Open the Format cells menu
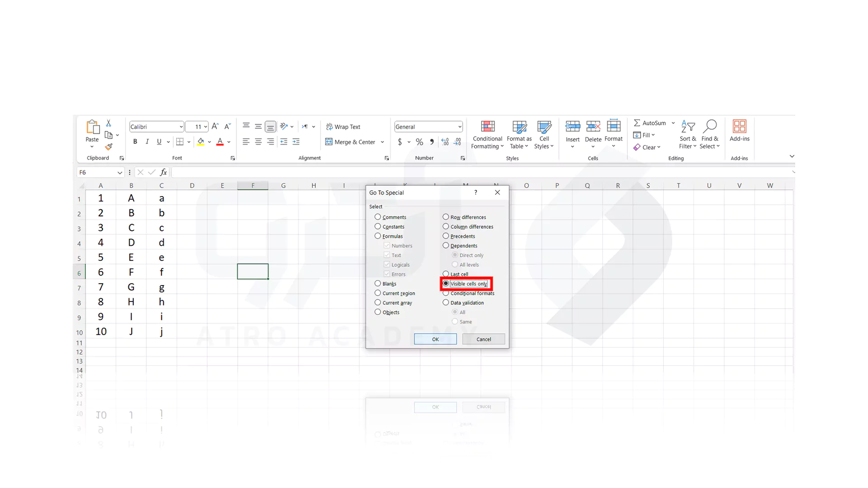 [613, 134]
